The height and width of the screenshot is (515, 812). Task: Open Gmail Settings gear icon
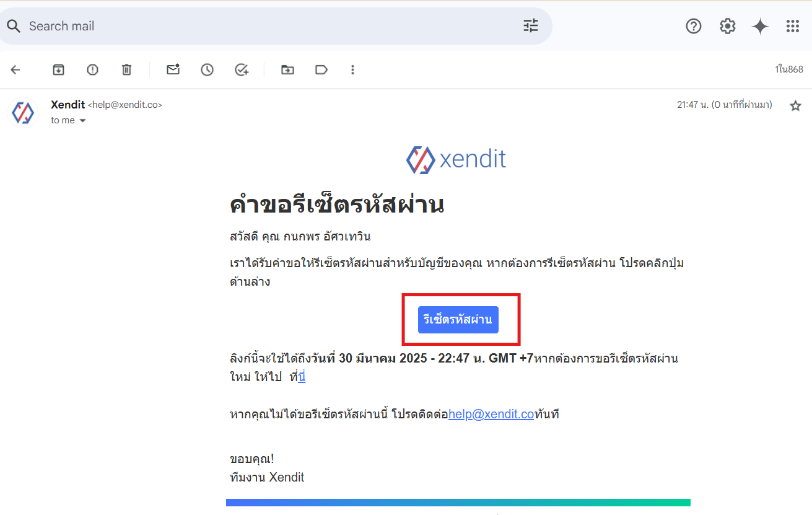pyautogui.click(x=727, y=26)
